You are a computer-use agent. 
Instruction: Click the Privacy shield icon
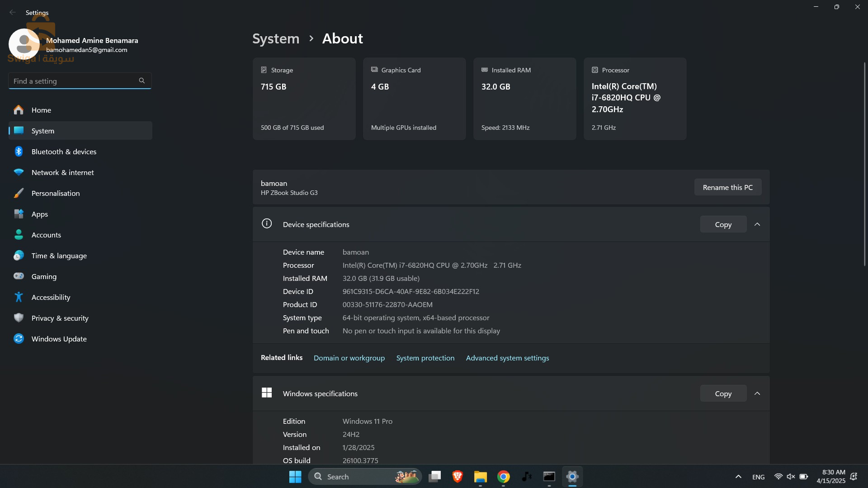point(19,318)
